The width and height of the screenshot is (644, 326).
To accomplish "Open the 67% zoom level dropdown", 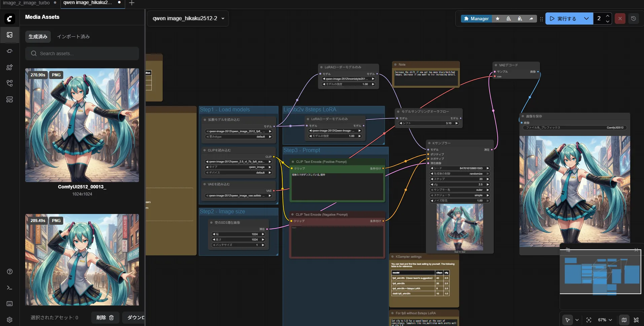I will pyautogui.click(x=605, y=320).
